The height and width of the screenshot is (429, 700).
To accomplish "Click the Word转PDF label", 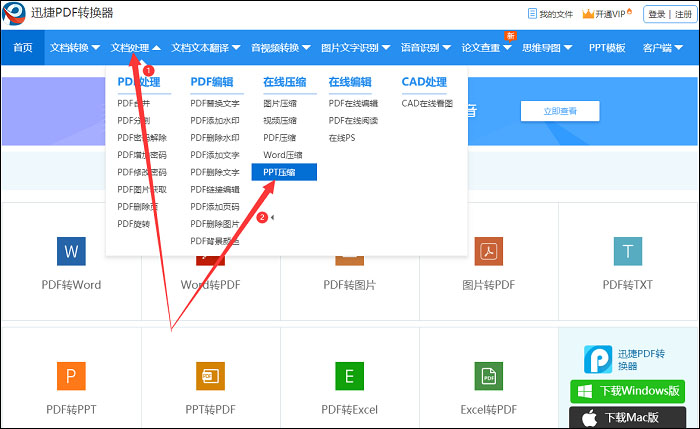I will click(x=210, y=285).
